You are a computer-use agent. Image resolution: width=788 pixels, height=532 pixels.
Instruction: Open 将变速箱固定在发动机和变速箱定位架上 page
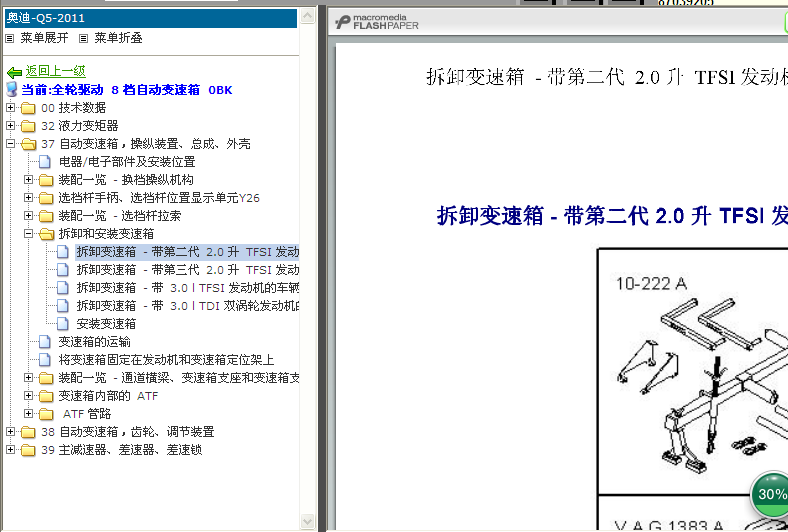point(166,360)
